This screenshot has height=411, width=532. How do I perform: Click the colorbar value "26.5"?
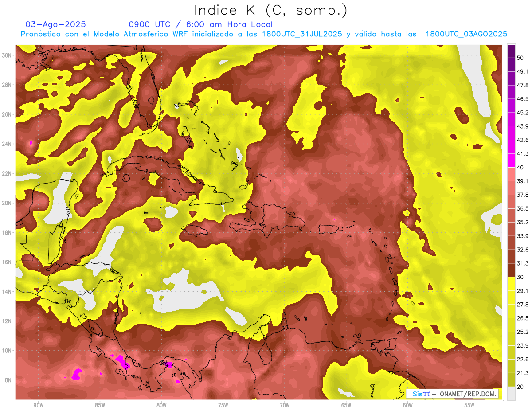coord(522,318)
